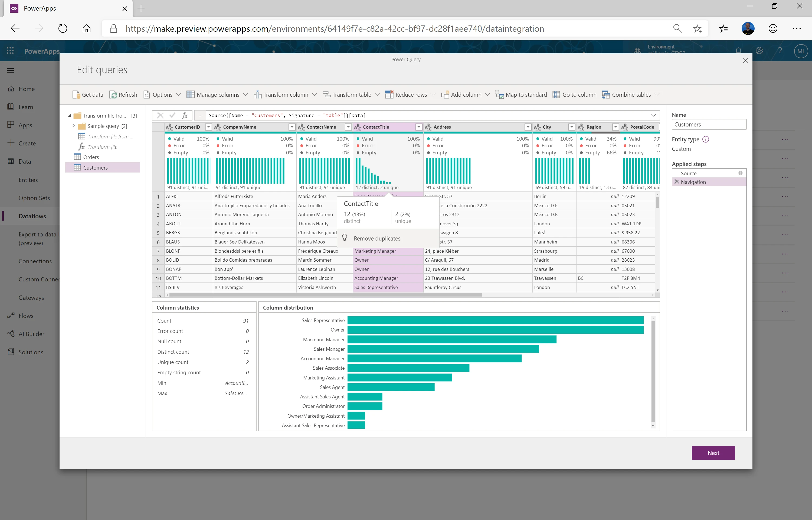Screen dimensions: 812x520
Task: Delete the Navigation applied step
Action: coord(676,182)
